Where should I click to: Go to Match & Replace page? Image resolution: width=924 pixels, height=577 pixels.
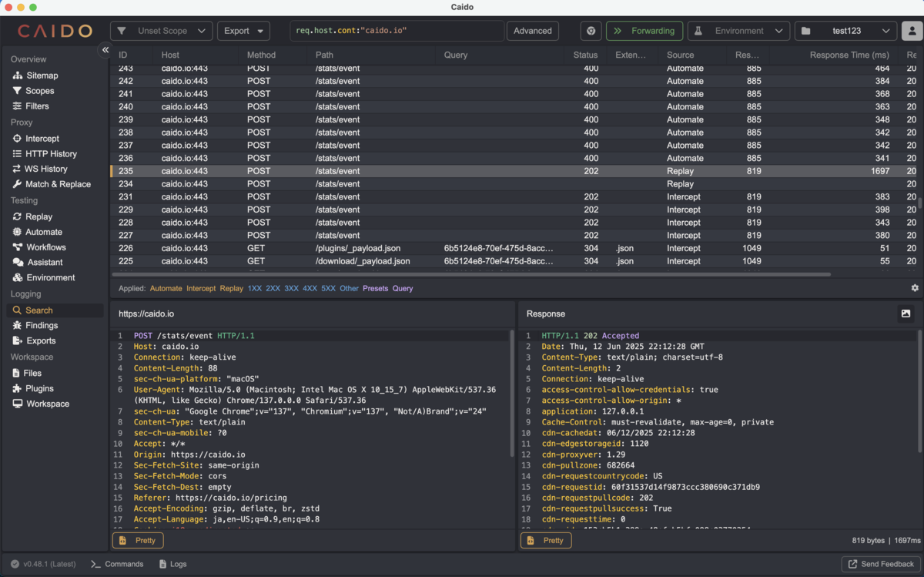(58, 184)
